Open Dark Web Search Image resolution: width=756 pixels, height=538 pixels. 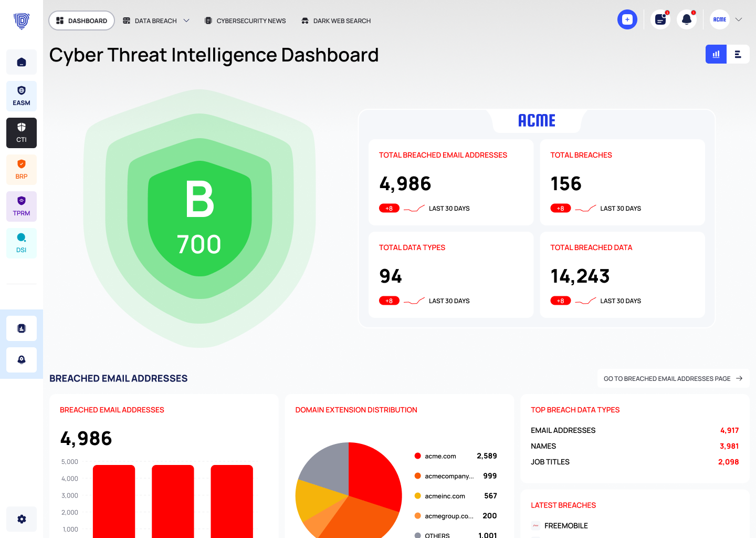[x=336, y=20]
